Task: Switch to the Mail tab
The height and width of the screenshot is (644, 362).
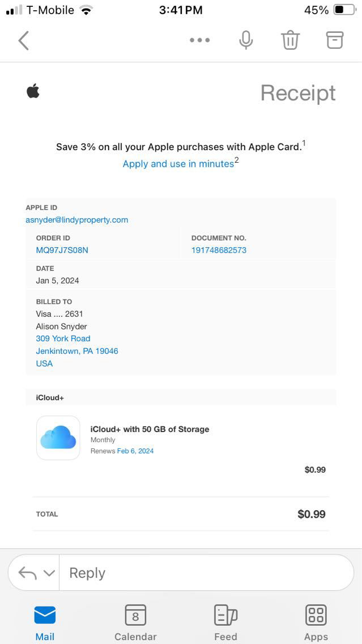Action: [x=45, y=622]
